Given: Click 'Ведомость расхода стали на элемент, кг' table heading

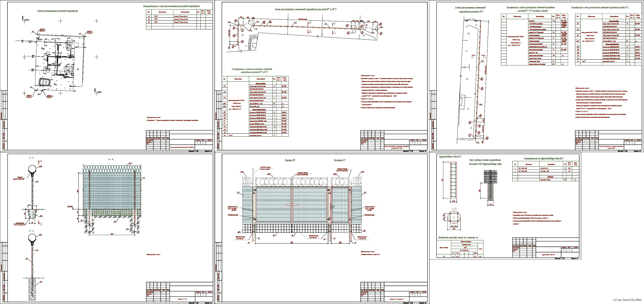Looking at the screenshot, I should click(x=458, y=237).
